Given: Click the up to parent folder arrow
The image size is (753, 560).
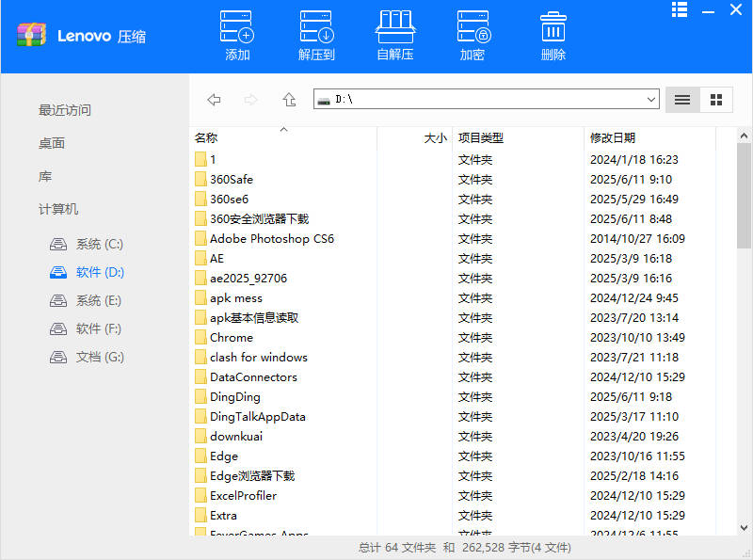Looking at the screenshot, I should tap(289, 99).
